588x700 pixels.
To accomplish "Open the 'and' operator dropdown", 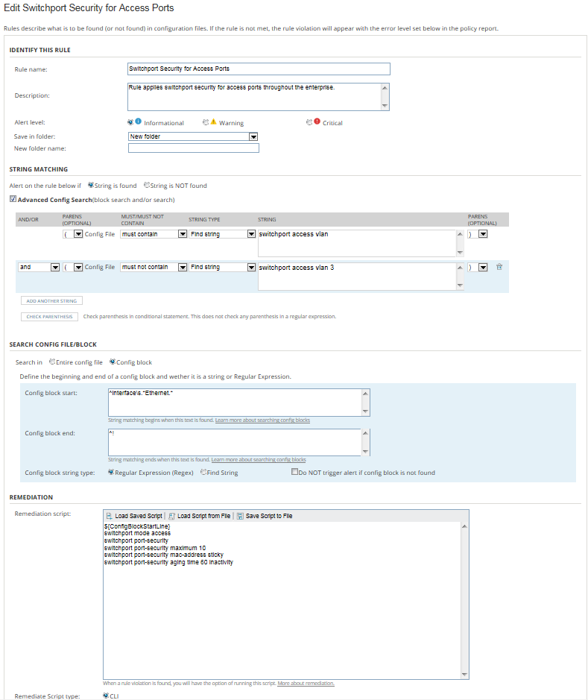I will click(x=55, y=267).
